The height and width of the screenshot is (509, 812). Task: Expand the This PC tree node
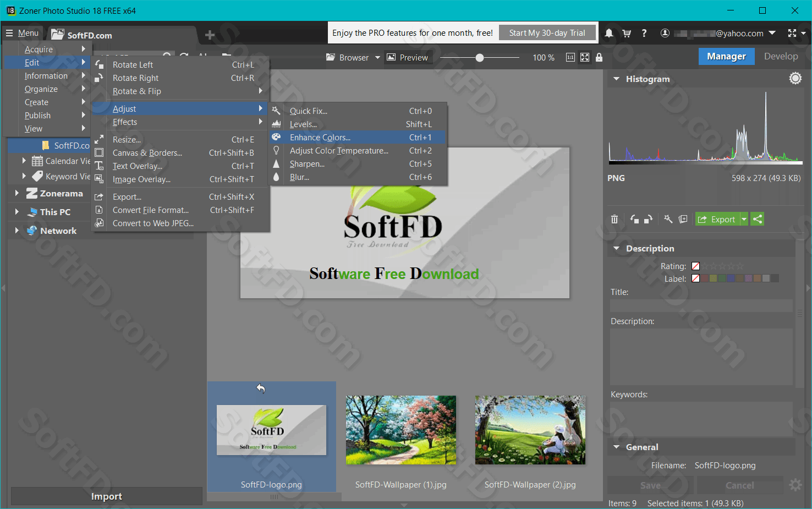pos(17,212)
